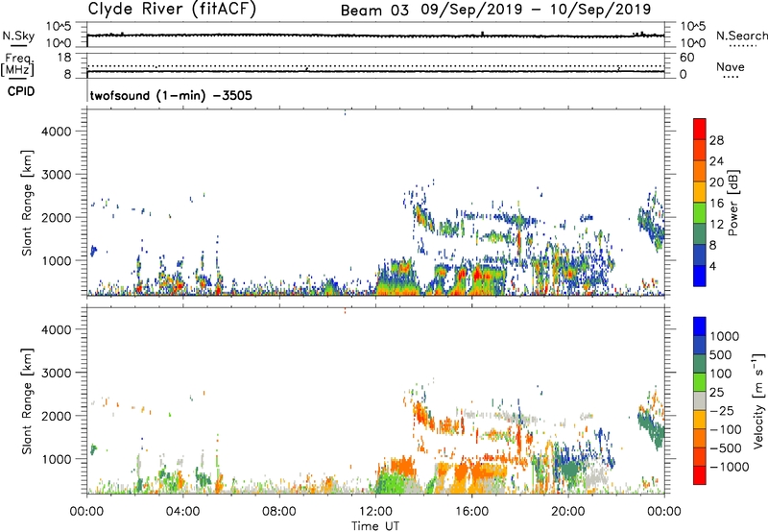Viewport: 768px width, 532px height.
Task: Click the "1000" range tick on the velocity plot axis
Action: pyautogui.click(x=56, y=459)
